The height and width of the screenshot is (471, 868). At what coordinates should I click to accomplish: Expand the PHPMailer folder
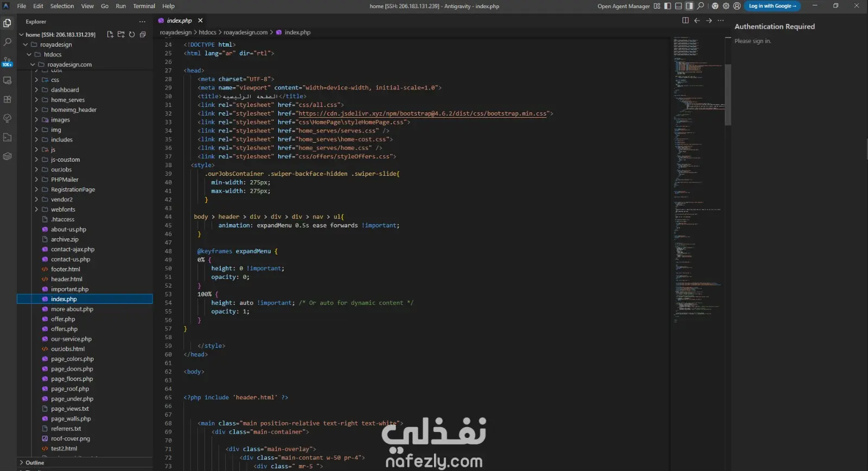tap(36, 180)
